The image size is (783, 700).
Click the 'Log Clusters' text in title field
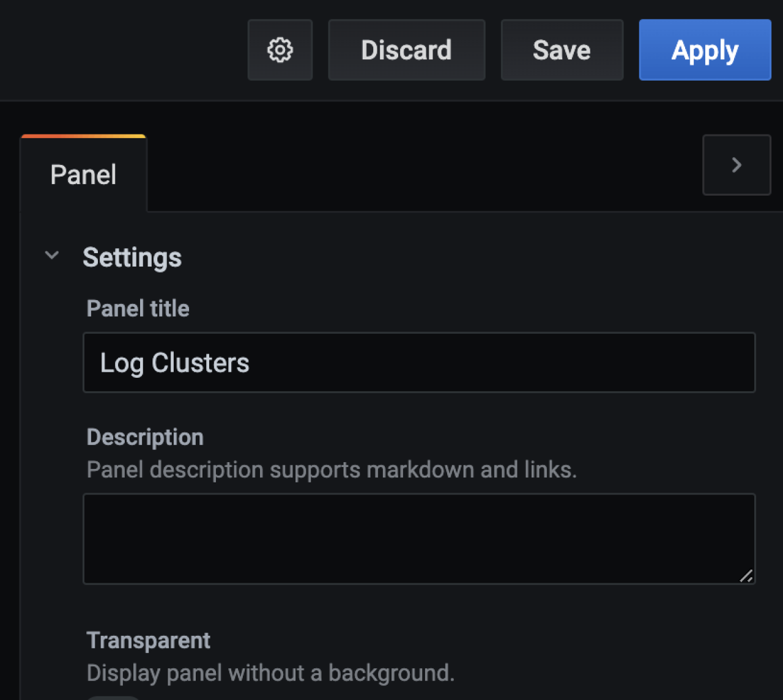(175, 363)
